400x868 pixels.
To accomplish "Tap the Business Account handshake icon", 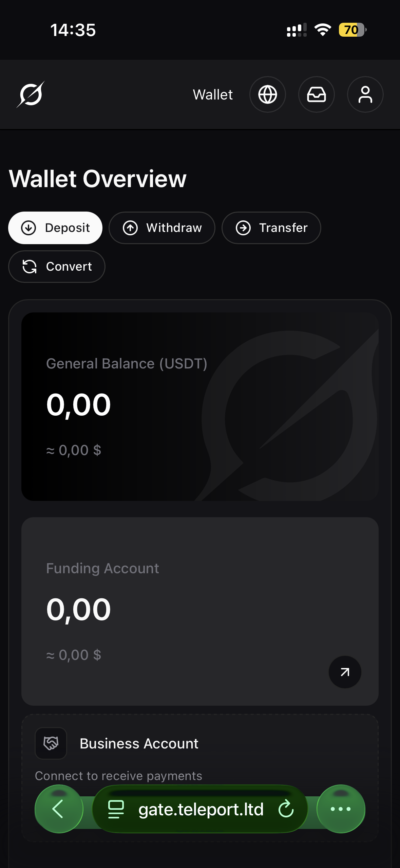I will coord(51,743).
